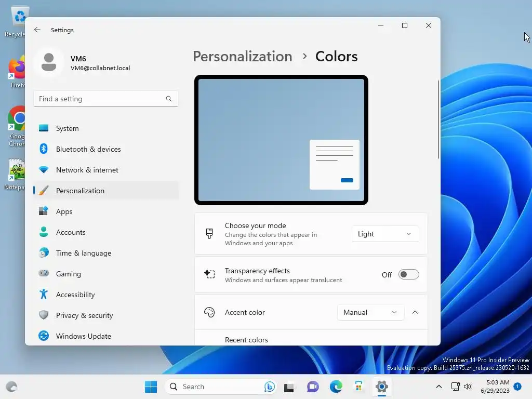This screenshot has height=399, width=532.
Task: Click the search magnifier in Find a setting
Action: coord(169,99)
